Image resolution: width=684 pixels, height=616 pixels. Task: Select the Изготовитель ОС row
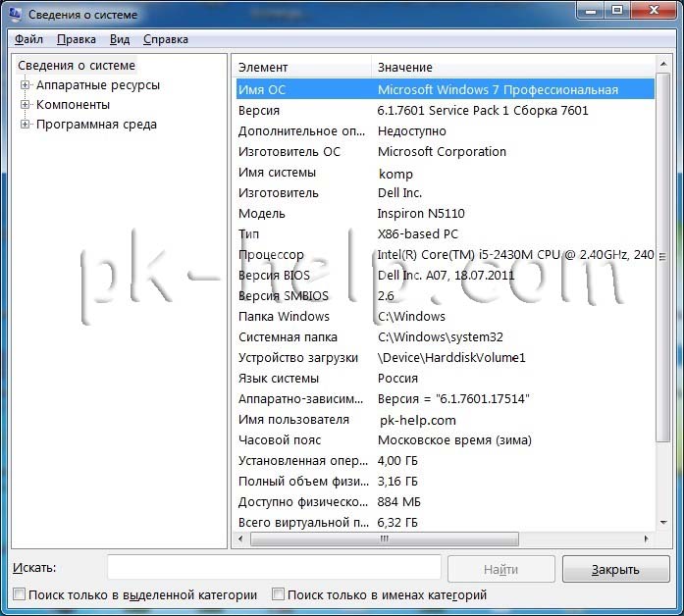445,152
